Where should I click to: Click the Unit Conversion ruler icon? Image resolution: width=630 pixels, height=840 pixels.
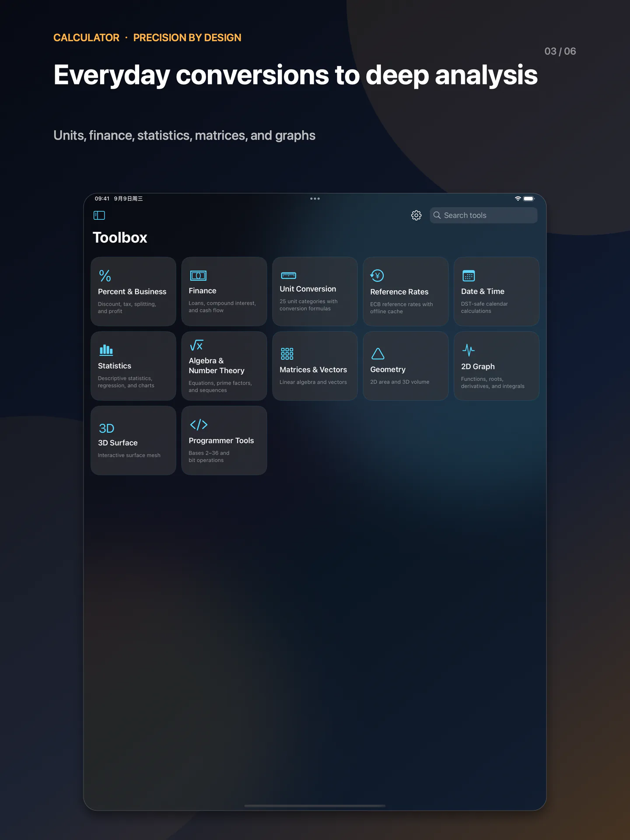coord(288,275)
